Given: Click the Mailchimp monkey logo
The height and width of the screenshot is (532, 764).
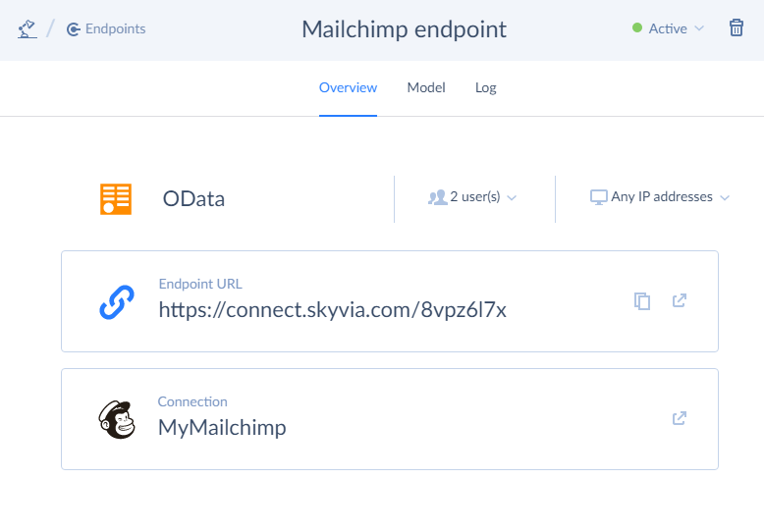Looking at the screenshot, I should click(x=118, y=419).
